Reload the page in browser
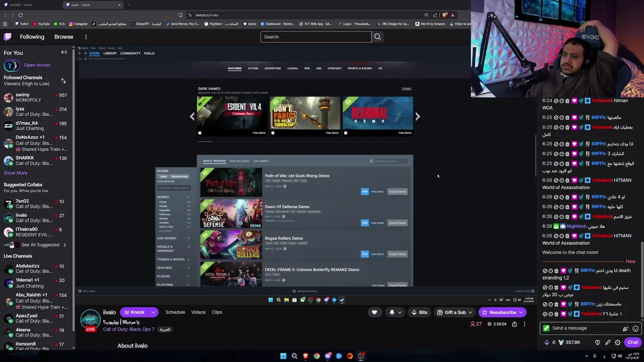 20,15
